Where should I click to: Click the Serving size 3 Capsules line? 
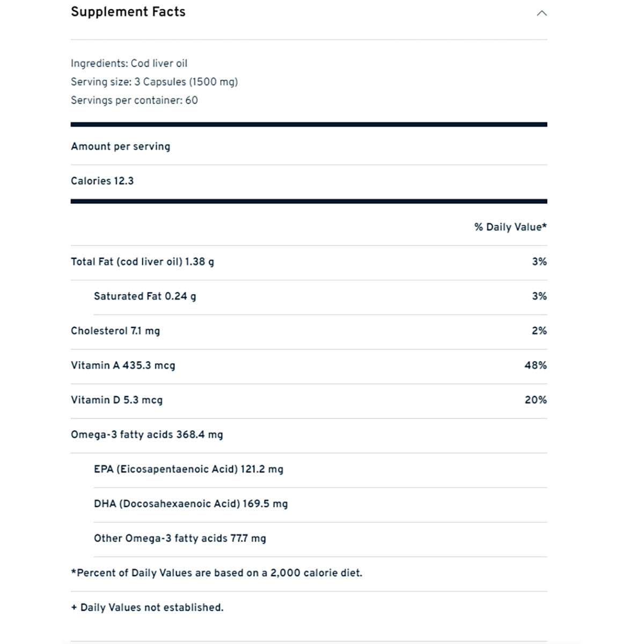[154, 82]
